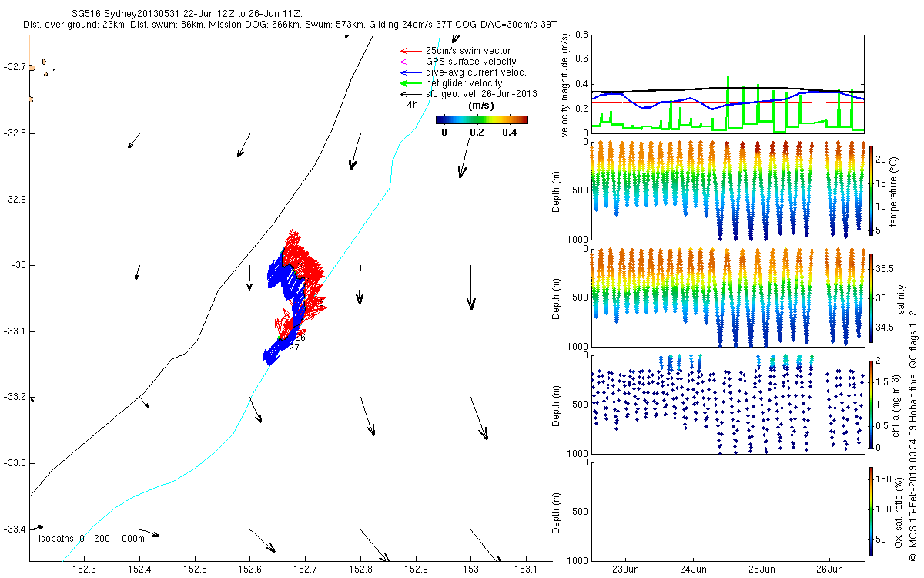Screen dimensions: 924x578
Task: Click the temperature colorbar
Action: pos(870,190)
